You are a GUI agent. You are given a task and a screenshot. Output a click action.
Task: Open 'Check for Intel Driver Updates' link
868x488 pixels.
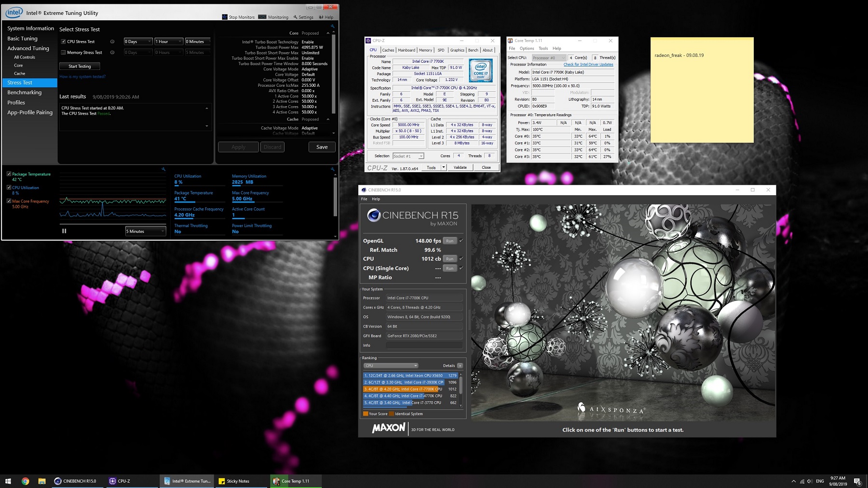pos(588,64)
